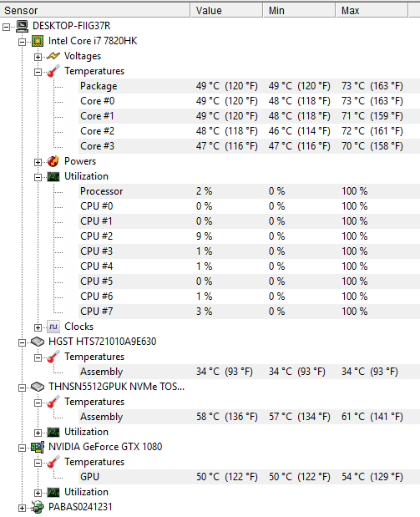Click the Clocks waveform icon

coord(53,327)
